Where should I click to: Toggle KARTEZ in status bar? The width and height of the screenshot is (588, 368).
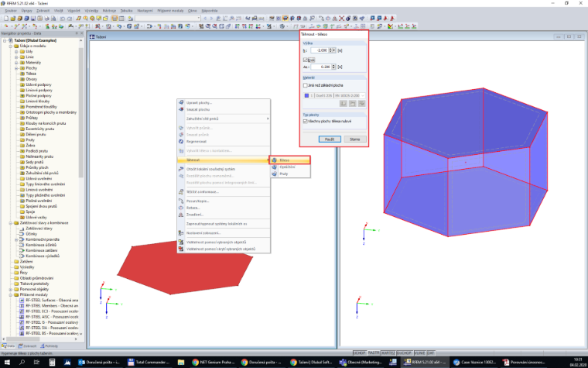388,353
